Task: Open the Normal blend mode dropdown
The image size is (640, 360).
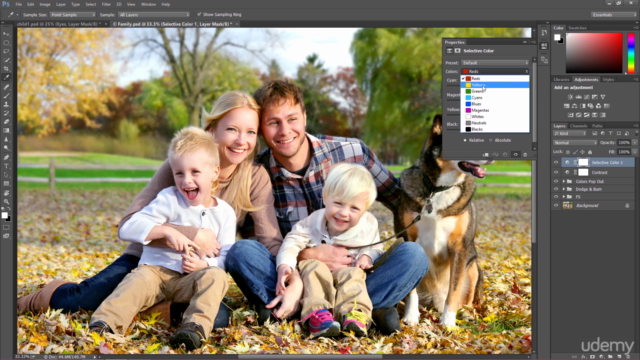Action: [575, 143]
